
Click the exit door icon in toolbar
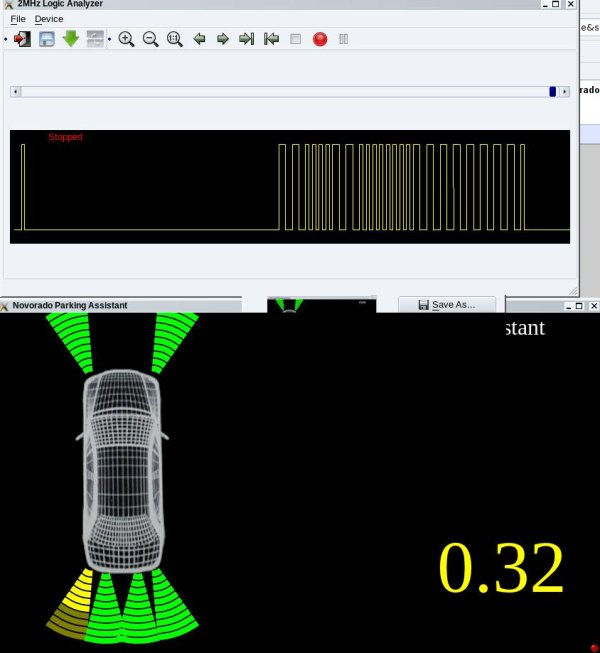(22, 39)
